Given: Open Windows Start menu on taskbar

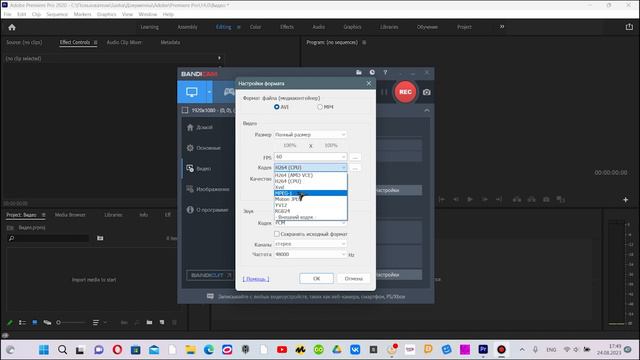Looking at the screenshot, I should coord(44,350).
